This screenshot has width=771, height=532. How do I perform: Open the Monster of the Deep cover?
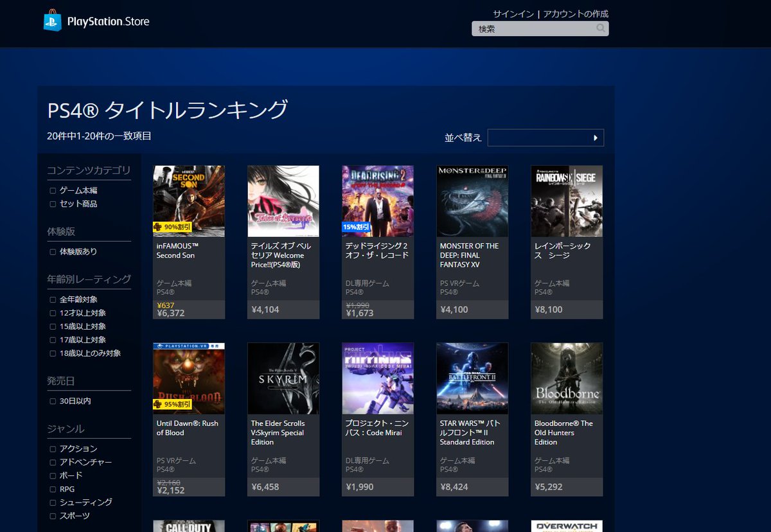(x=472, y=202)
